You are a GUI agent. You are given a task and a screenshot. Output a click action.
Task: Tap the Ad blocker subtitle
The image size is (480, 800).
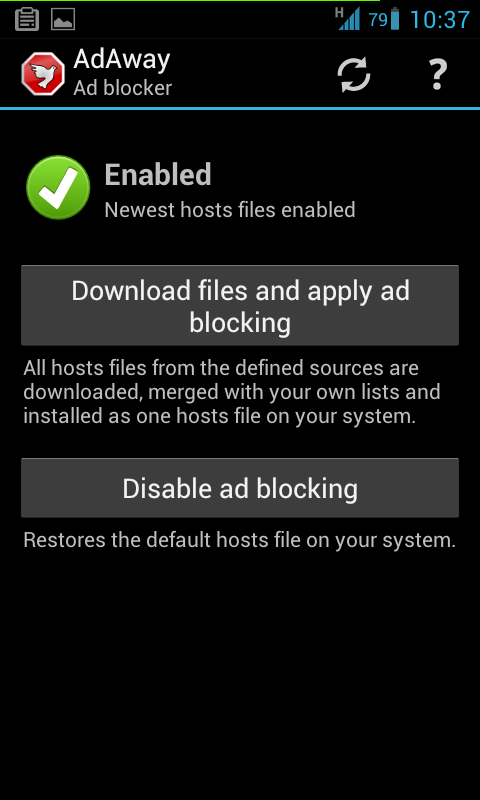tap(122, 88)
